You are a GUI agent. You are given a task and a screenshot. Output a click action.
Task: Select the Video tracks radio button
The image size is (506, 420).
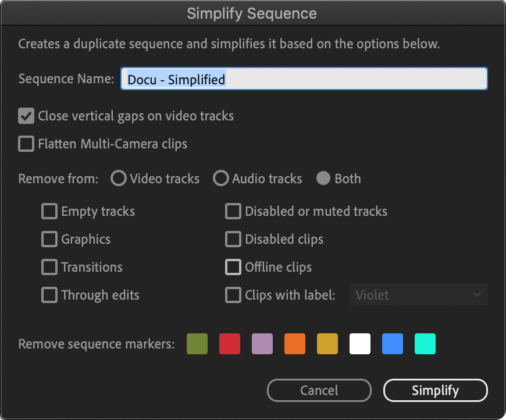119,178
